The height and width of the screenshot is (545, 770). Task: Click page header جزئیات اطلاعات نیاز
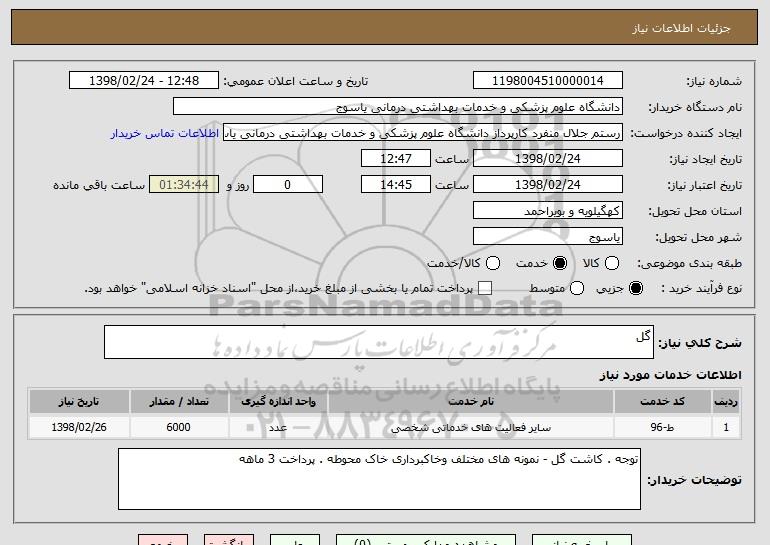tap(681, 28)
